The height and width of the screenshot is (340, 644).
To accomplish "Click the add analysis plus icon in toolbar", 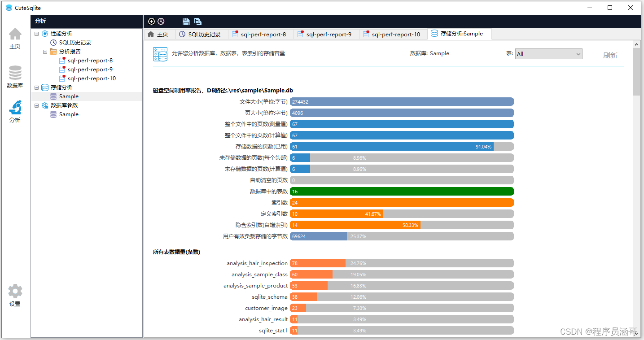I will tap(151, 22).
